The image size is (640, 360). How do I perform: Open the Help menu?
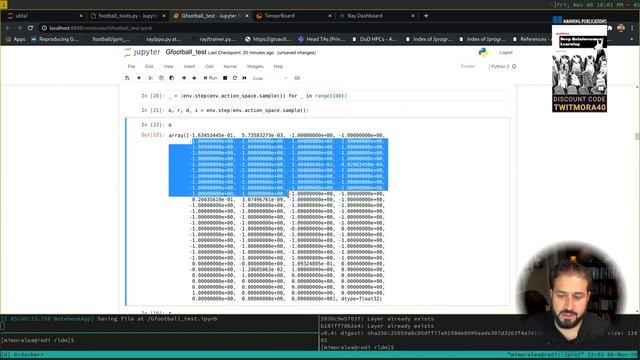(x=278, y=66)
